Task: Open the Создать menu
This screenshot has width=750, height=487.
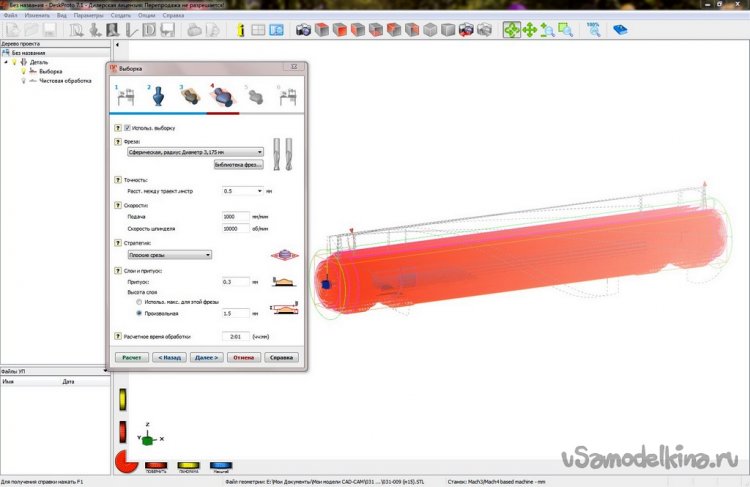Action: [x=120, y=17]
